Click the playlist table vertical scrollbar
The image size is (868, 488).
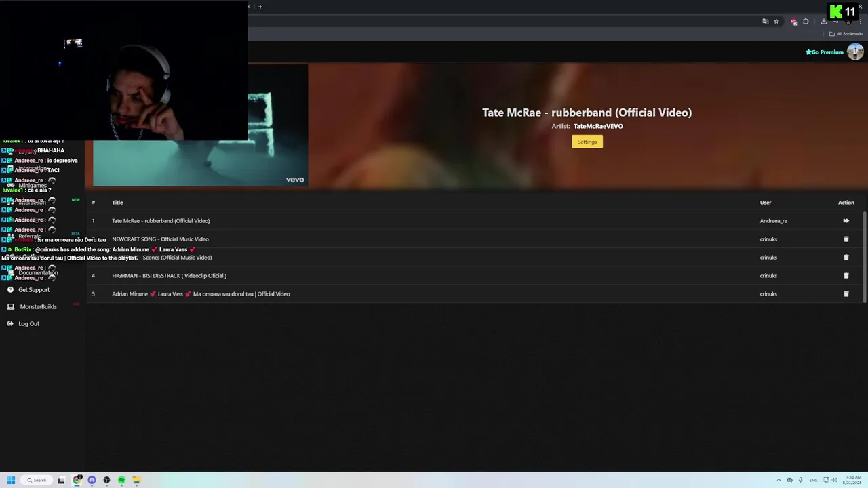pyautogui.click(x=865, y=257)
